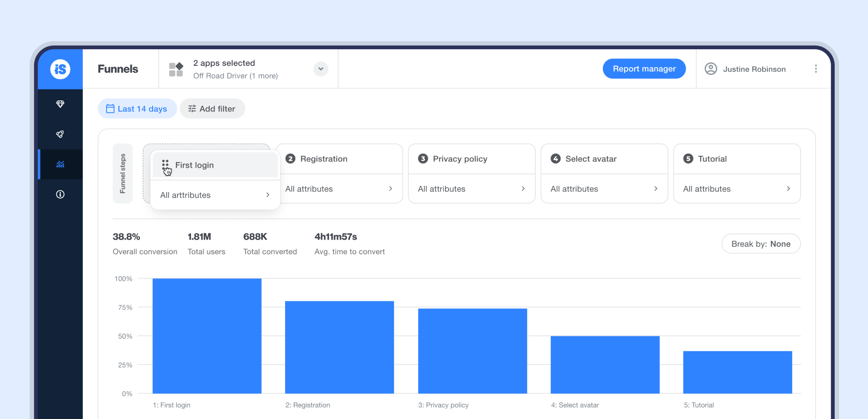Open the info circle sidebar icon
Image resolution: width=868 pixels, height=419 pixels.
[x=60, y=194]
